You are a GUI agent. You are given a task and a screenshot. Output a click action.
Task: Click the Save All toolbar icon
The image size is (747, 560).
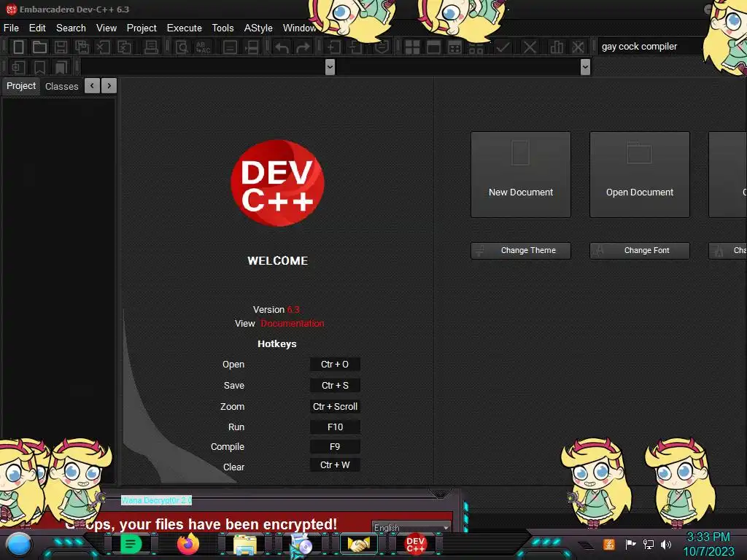(82, 47)
